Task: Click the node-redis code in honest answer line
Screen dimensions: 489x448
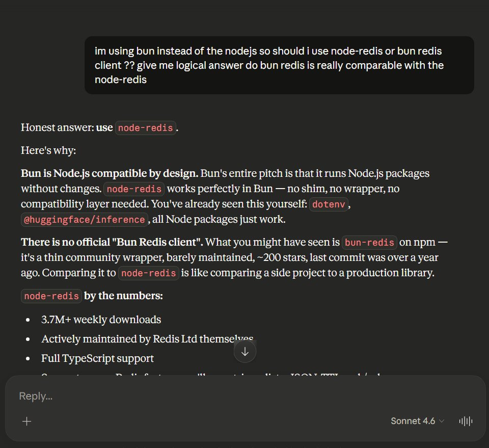Action: 145,128
